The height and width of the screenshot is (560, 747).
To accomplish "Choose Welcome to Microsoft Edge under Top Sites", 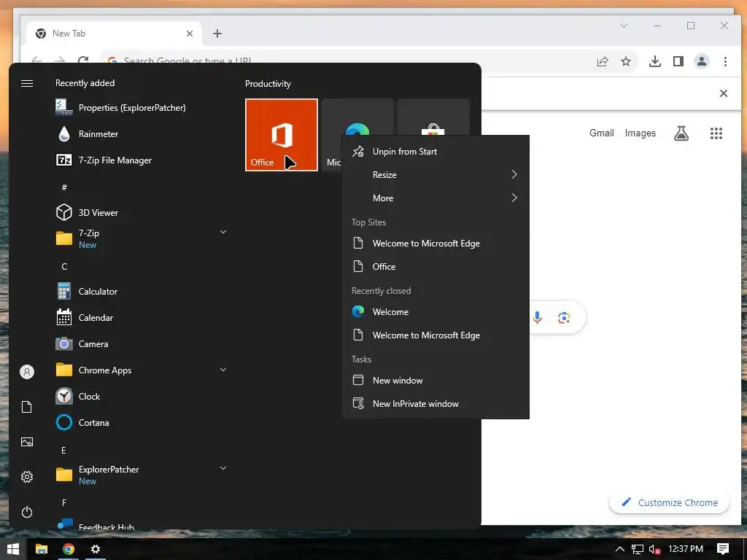I will click(x=436, y=244).
